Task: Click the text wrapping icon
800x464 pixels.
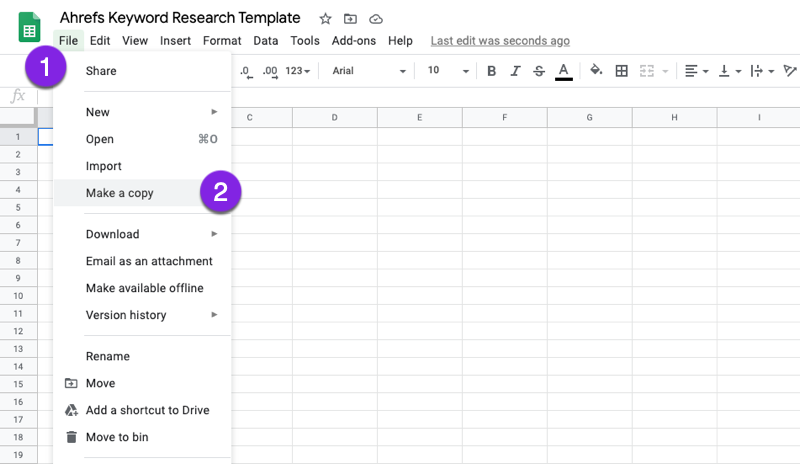Action: pos(757,71)
